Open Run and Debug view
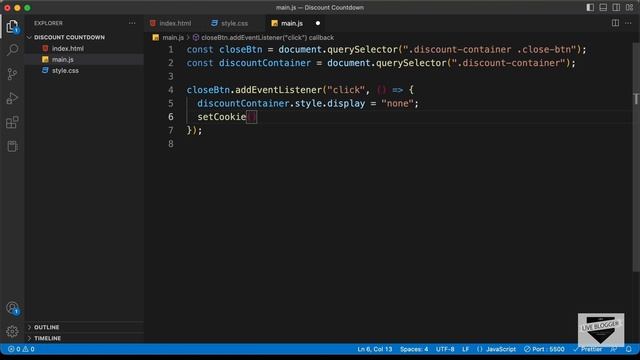The image size is (640, 360). point(12,98)
